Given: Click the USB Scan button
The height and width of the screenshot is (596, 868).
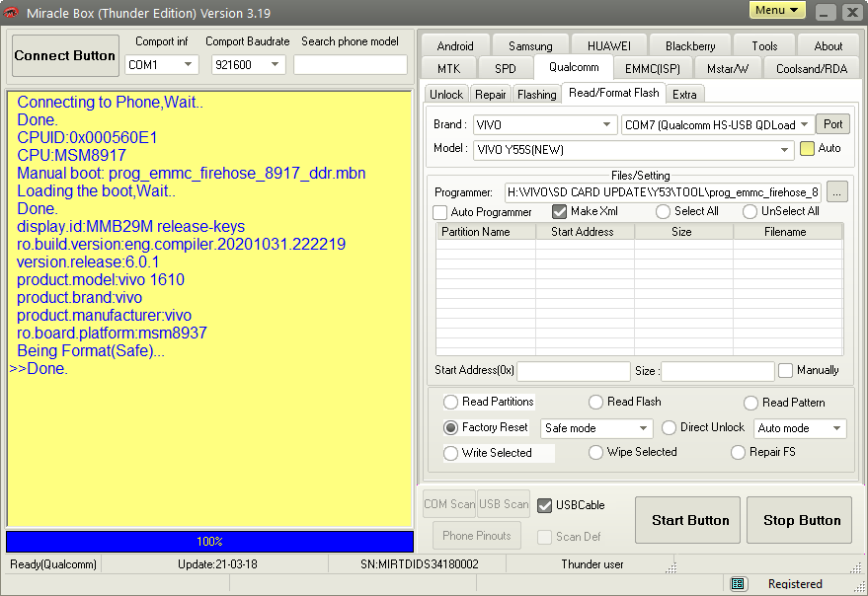Looking at the screenshot, I should pos(504,504).
